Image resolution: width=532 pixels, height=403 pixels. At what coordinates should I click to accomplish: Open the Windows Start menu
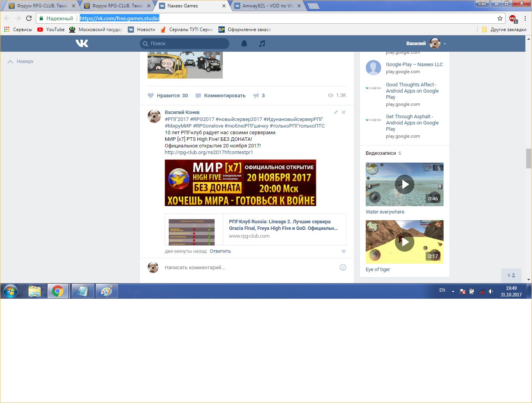coord(11,291)
